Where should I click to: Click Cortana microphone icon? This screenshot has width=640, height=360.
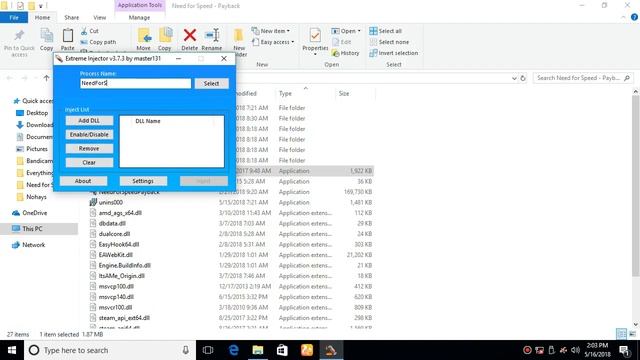tap(185, 350)
